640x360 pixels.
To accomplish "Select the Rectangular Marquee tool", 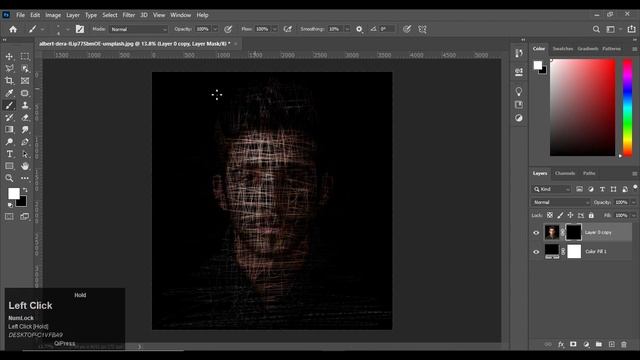I will pyautogui.click(x=25, y=56).
